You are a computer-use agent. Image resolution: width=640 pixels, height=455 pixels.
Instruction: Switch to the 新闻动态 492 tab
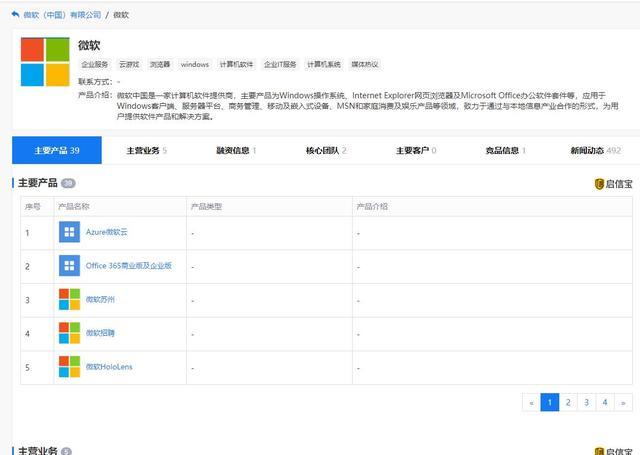coord(596,151)
